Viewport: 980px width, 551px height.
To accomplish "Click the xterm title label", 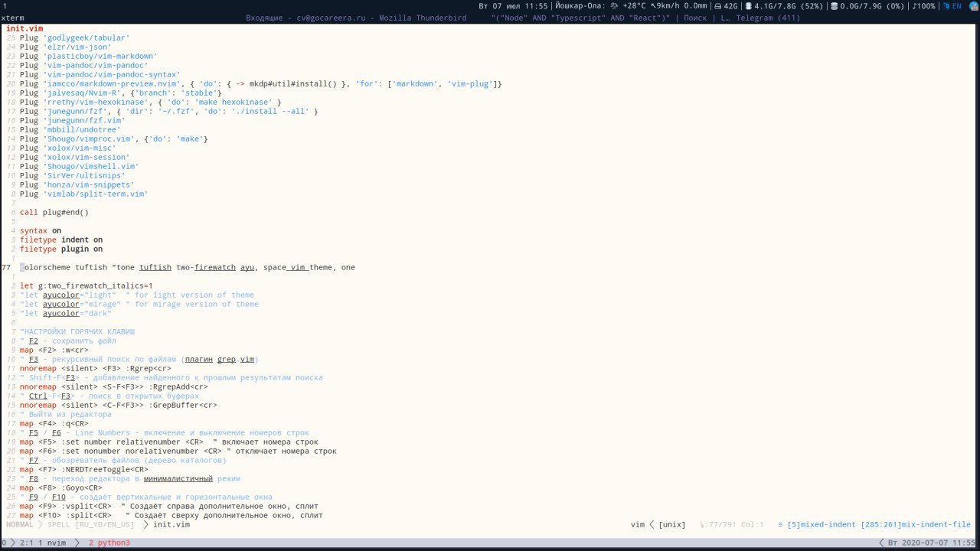I will 13,18.
